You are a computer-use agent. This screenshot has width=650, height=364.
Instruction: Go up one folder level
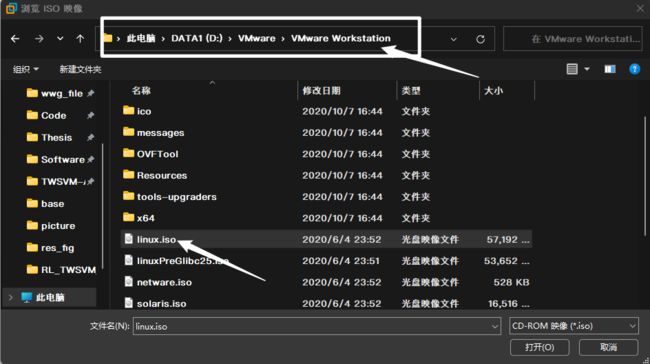[80, 39]
